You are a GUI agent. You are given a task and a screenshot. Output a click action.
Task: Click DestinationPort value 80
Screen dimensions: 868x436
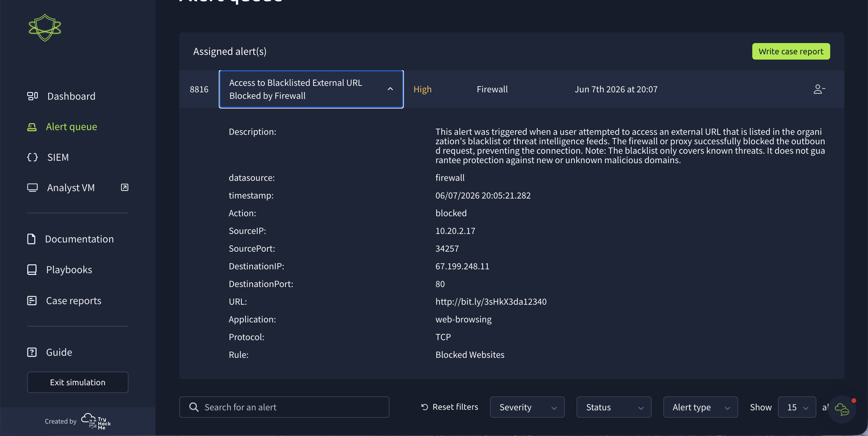coord(440,284)
